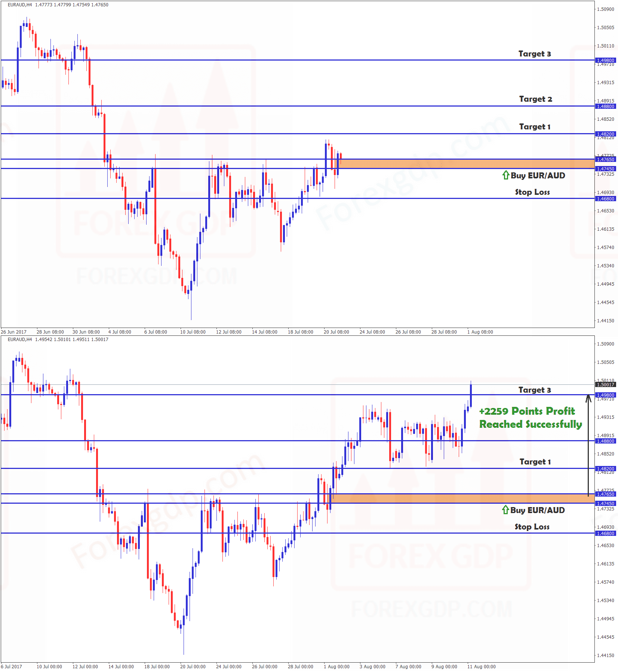Click the Buy EUR/AUD label in bottom chart

pos(538,510)
